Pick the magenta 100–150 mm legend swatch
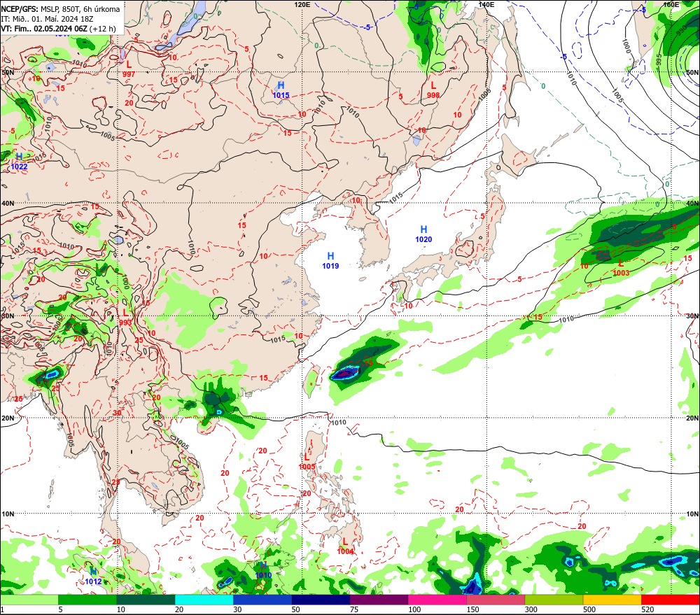 (437, 600)
